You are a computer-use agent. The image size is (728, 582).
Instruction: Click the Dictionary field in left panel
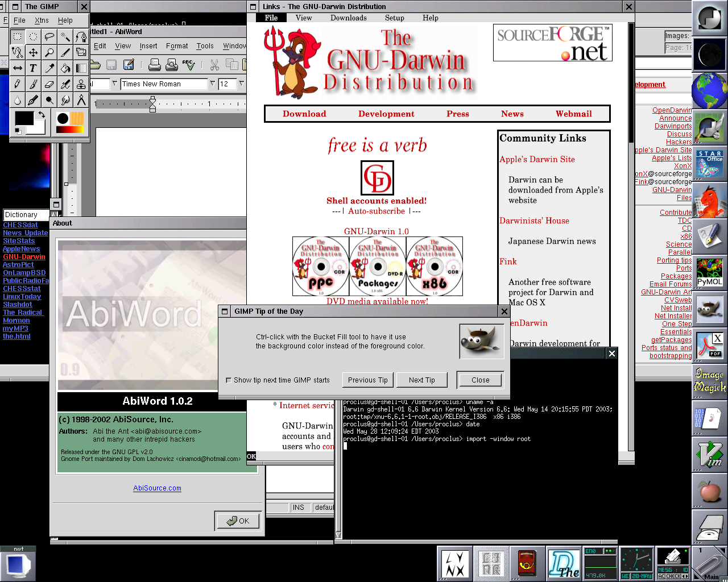click(x=27, y=215)
